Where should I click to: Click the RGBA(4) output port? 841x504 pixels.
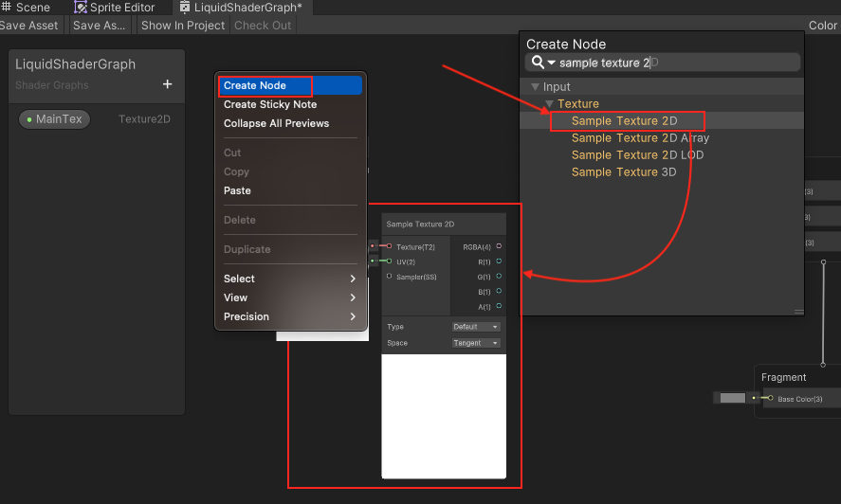[x=499, y=246]
